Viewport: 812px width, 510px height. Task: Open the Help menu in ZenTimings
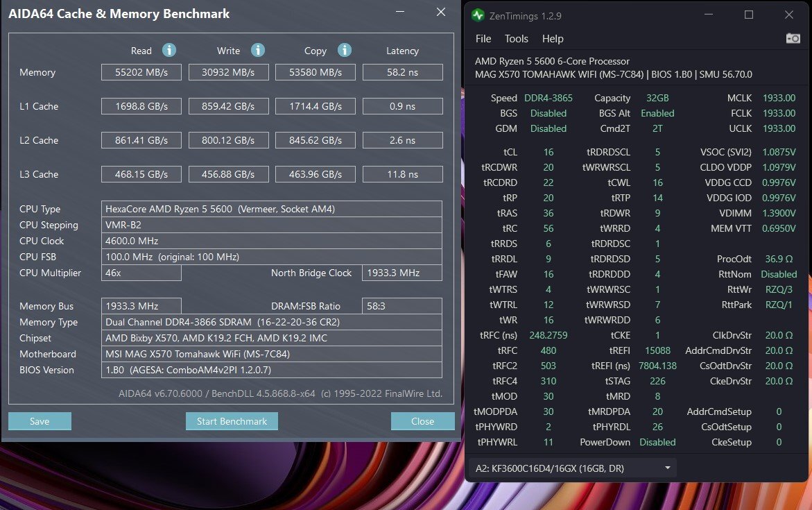coord(553,39)
